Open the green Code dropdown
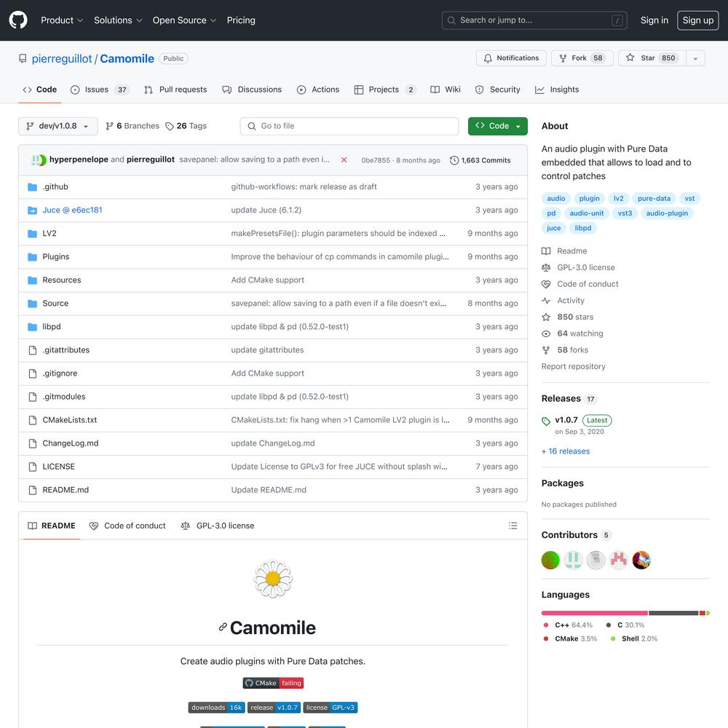Image resolution: width=728 pixels, height=728 pixels. (x=498, y=126)
